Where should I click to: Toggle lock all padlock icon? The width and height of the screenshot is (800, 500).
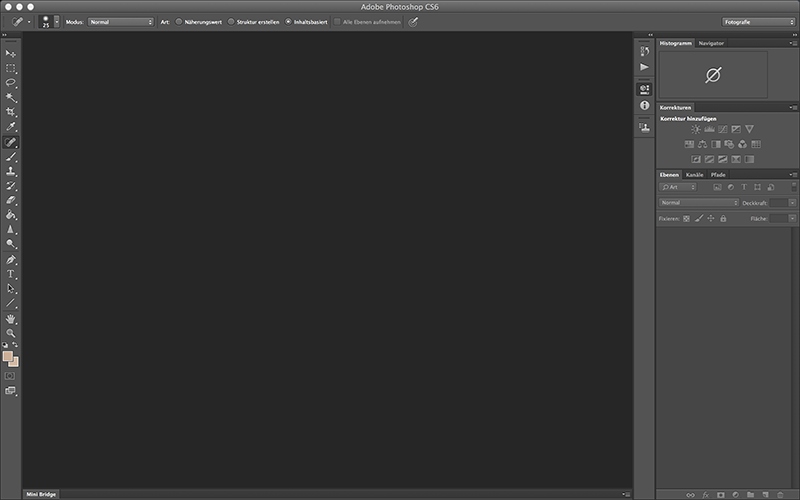pos(723,218)
